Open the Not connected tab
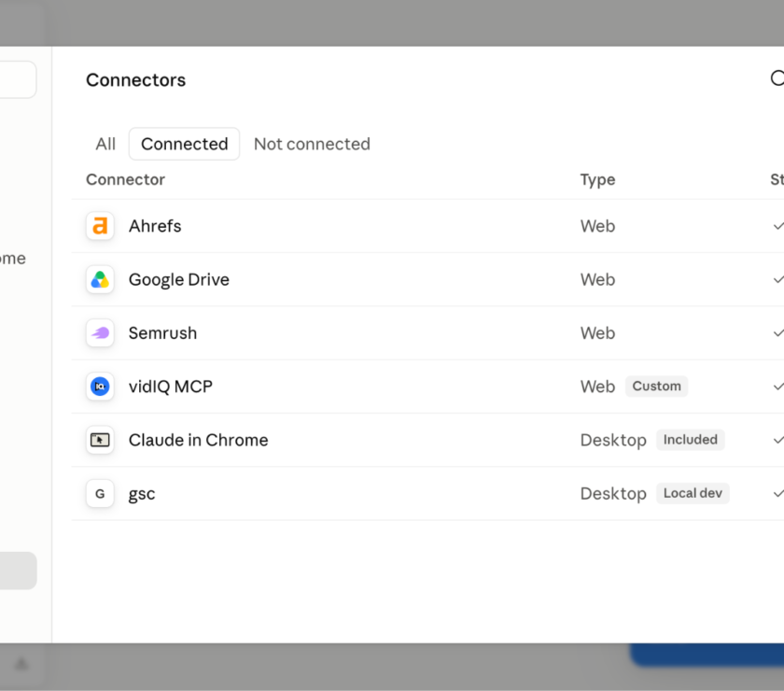This screenshot has width=784, height=691. (x=312, y=144)
